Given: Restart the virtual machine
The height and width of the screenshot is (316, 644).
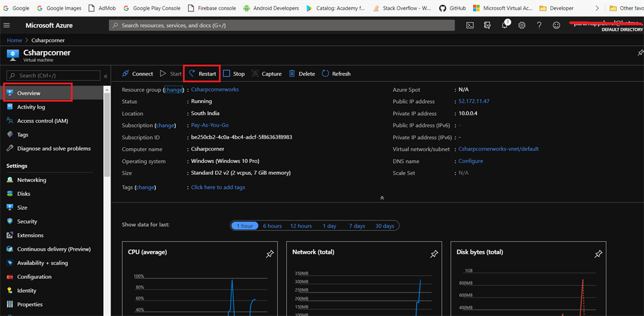Looking at the screenshot, I should coord(202,74).
